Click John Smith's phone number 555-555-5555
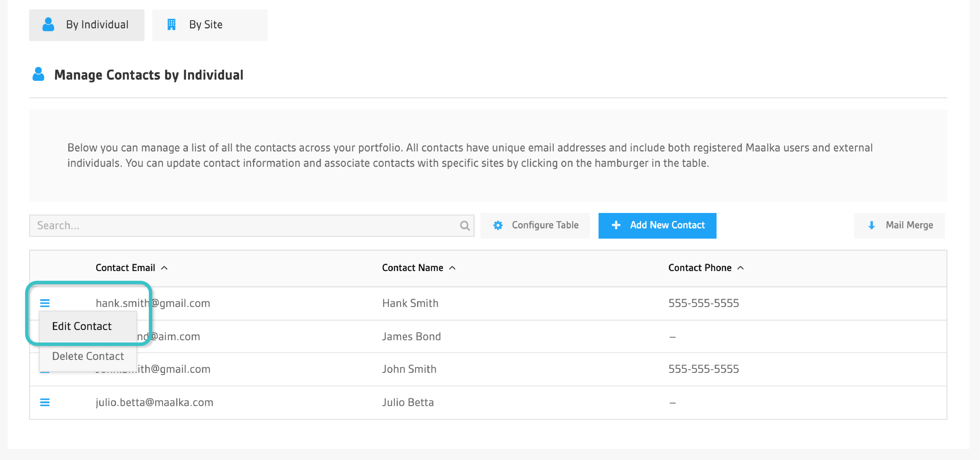Screen dimensions: 980x460 tap(703, 369)
